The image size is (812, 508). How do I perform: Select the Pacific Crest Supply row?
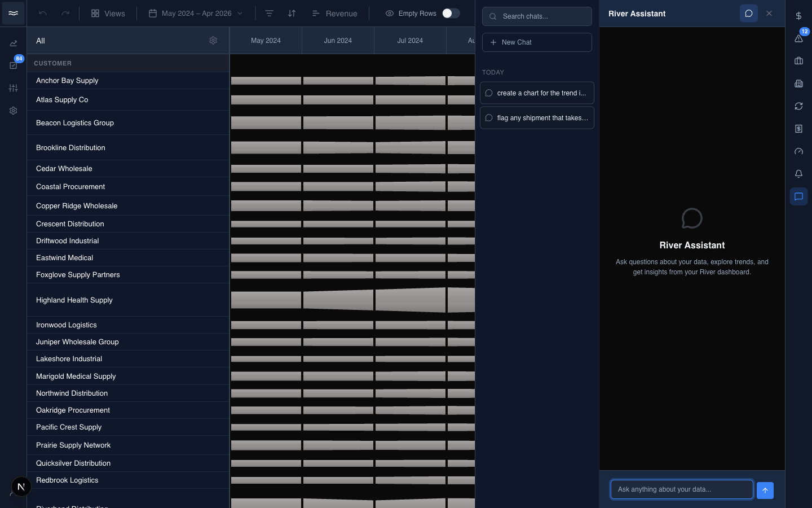(128, 427)
